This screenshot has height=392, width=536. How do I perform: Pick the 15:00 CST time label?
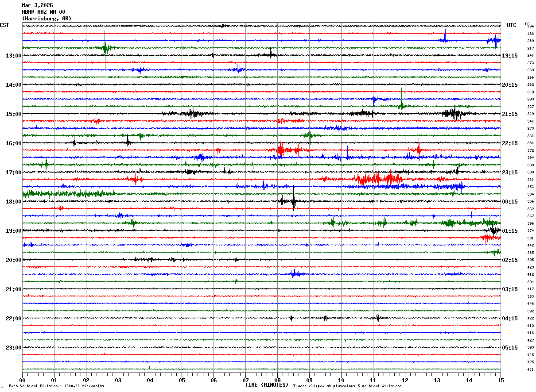click(x=14, y=114)
